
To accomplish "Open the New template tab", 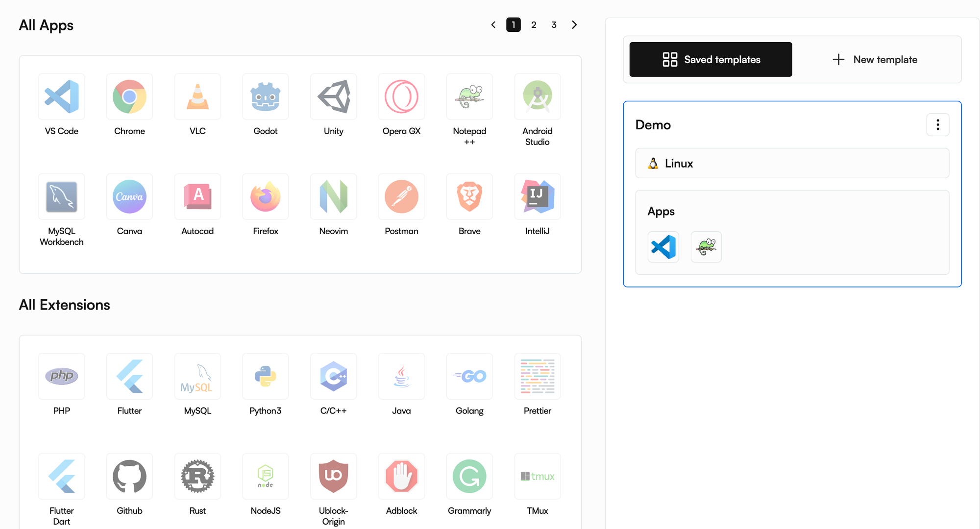I will pyautogui.click(x=875, y=60).
